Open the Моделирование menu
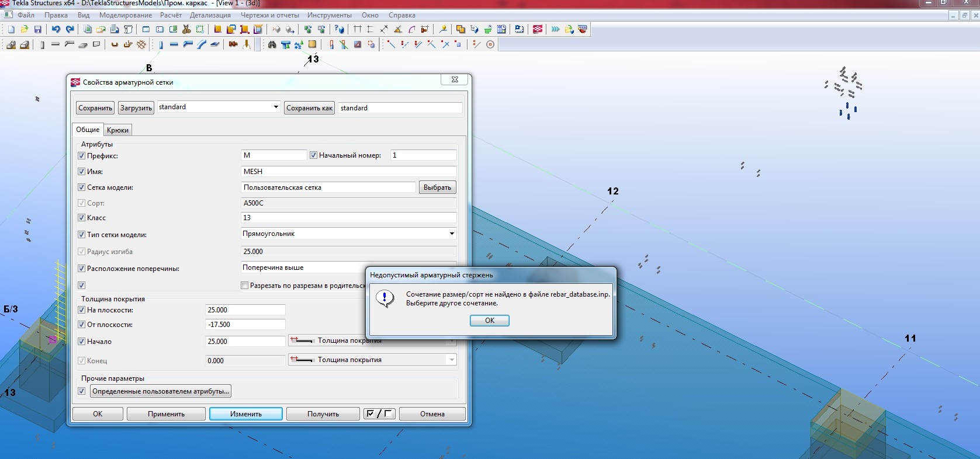This screenshot has width=980, height=459. point(125,15)
